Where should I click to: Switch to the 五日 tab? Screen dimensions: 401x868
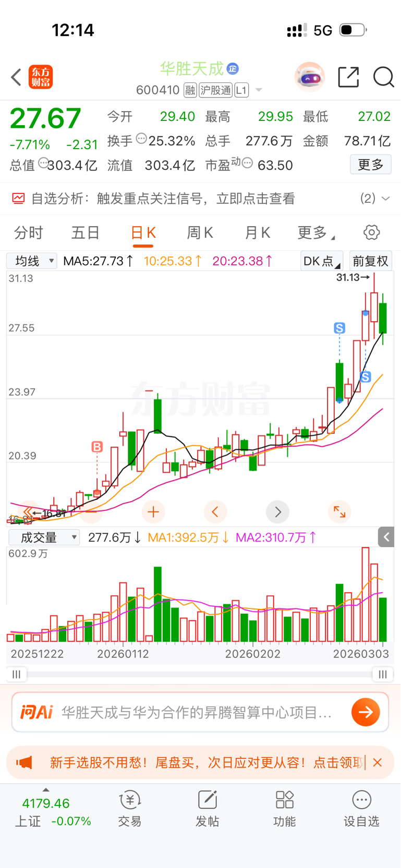point(86,233)
